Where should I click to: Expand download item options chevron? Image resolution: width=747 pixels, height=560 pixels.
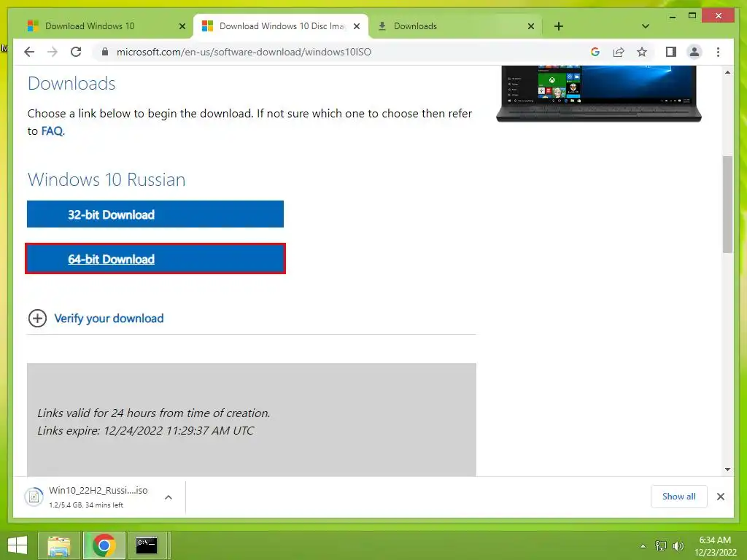point(169,497)
